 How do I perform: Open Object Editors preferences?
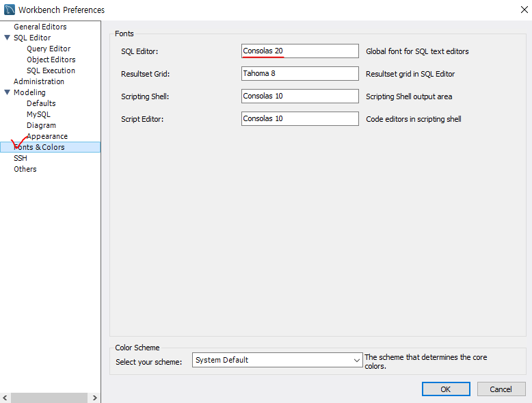(51, 60)
